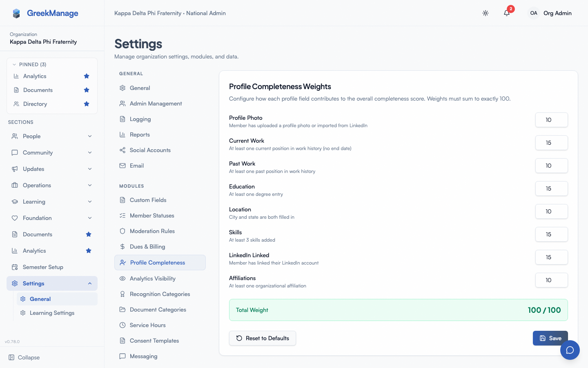Open notifications bell
The image size is (588, 368).
(x=507, y=13)
